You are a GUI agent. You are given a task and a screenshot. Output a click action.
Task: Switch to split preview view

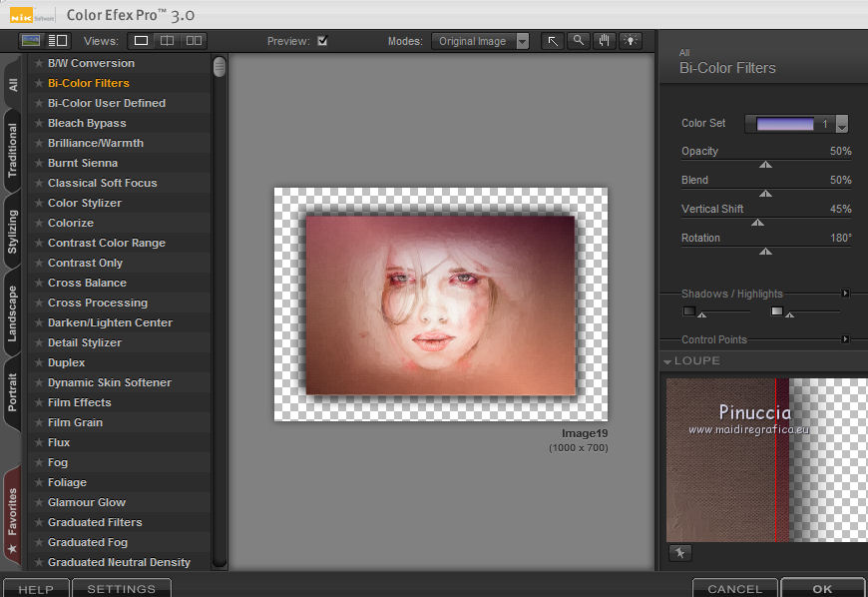pos(168,41)
